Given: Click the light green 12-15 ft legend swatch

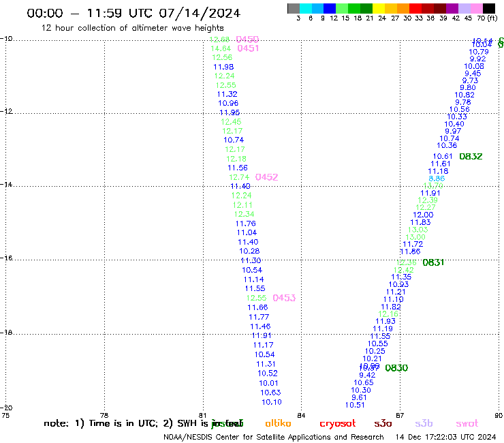Looking at the screenshot, I should click(342, 8).
